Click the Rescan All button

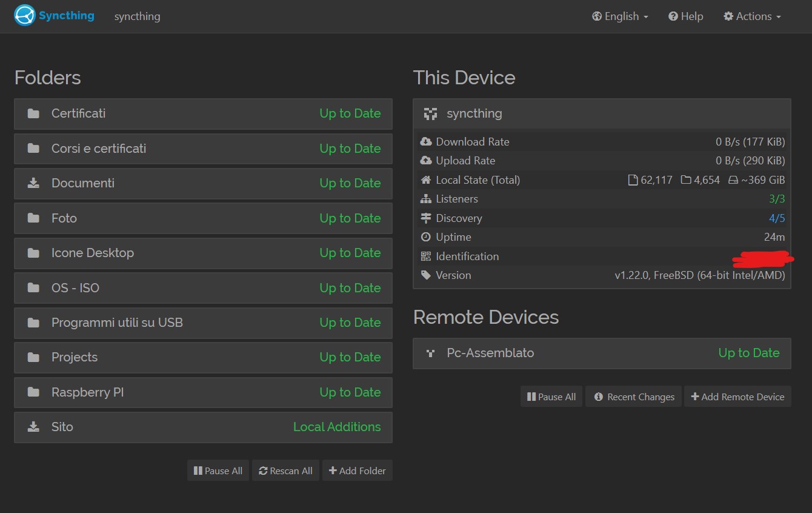[x=285, y=471]
